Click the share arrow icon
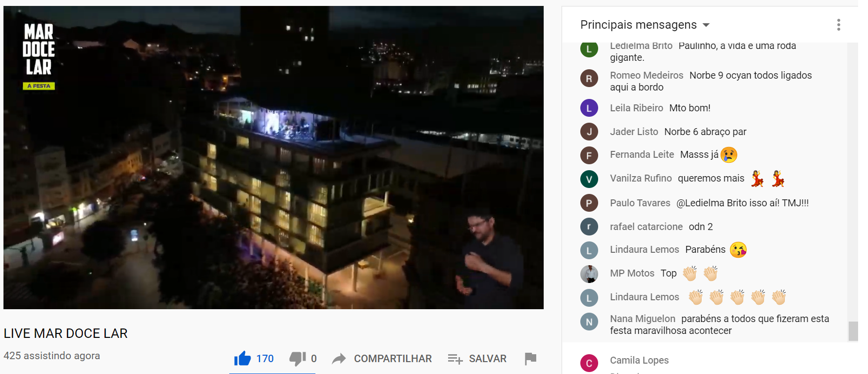 (339, 359)
